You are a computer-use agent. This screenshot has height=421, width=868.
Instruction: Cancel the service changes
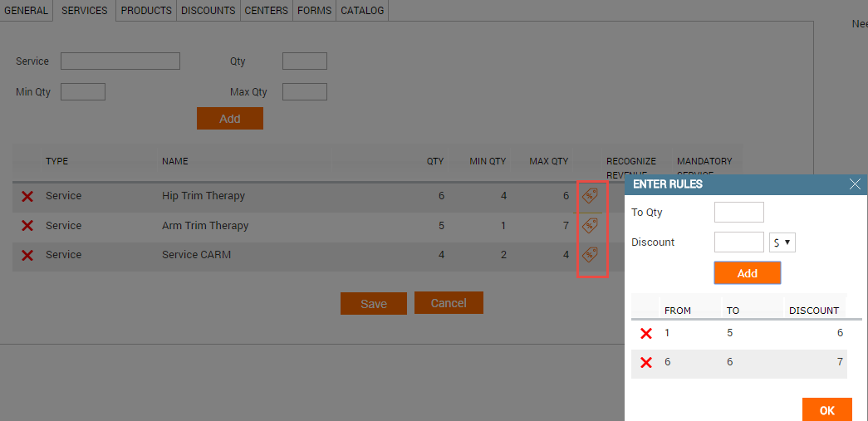click(449, 302)
